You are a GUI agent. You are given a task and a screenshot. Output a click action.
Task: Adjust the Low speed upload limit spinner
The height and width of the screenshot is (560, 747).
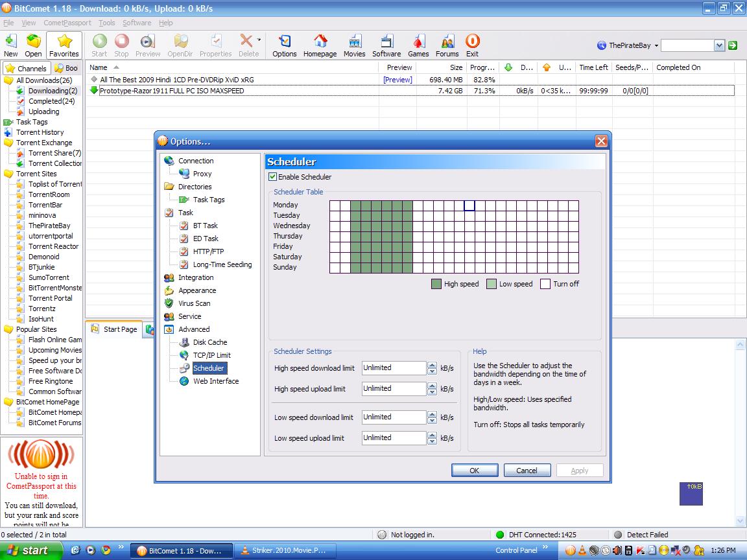432,438
